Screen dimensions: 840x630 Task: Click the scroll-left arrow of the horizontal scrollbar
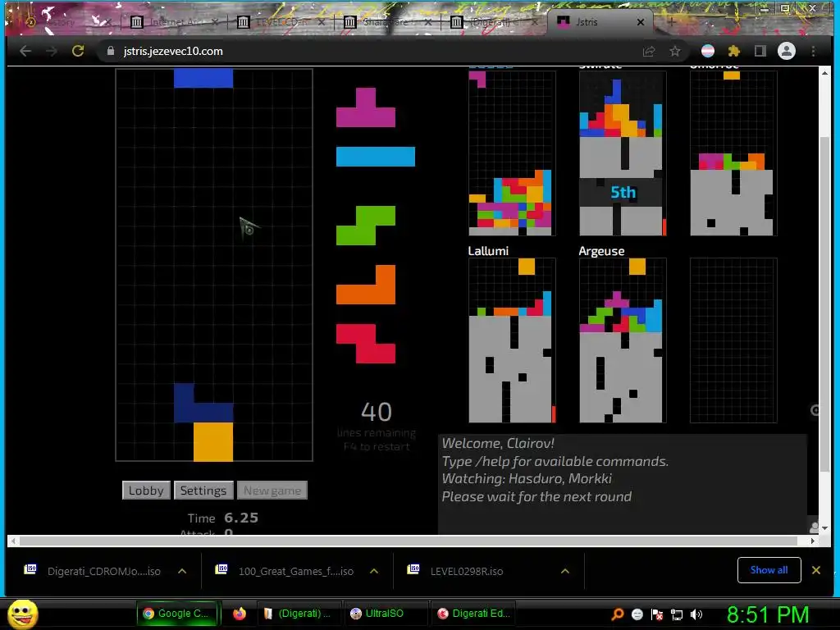point(13,541)
